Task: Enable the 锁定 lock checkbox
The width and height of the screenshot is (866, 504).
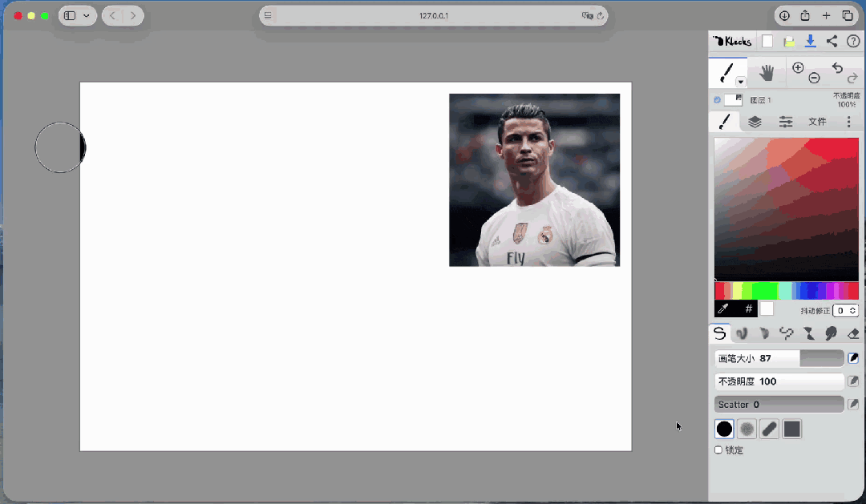Action: pos(718,450)
